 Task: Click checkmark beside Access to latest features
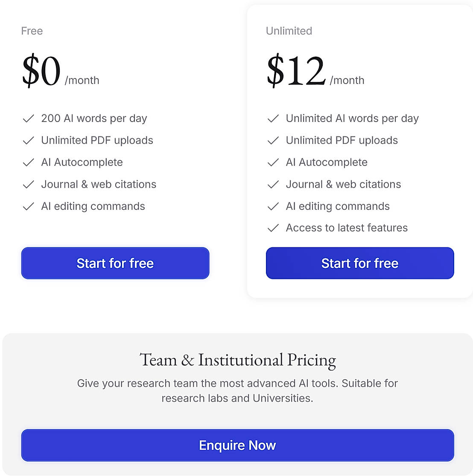click(273, 228)
